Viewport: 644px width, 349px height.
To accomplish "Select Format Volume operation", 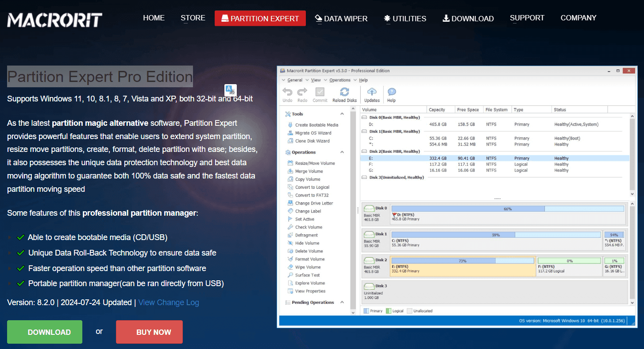I will (306, 259).
